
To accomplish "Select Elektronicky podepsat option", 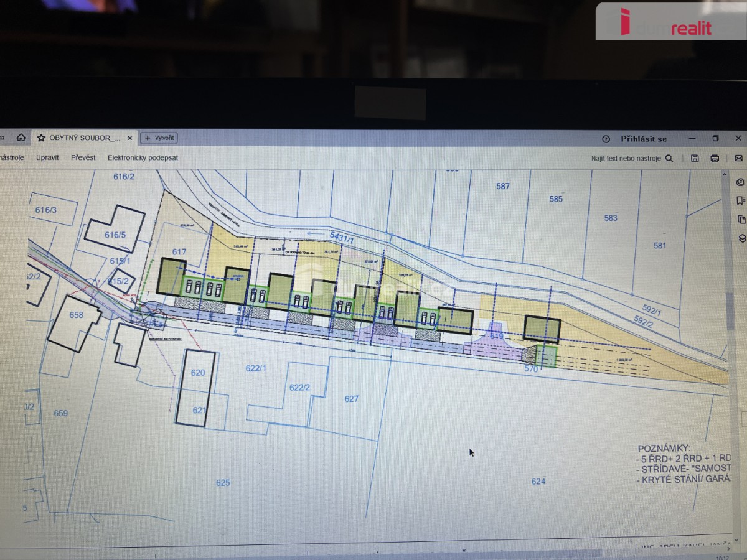I will [x=143, y=157].
